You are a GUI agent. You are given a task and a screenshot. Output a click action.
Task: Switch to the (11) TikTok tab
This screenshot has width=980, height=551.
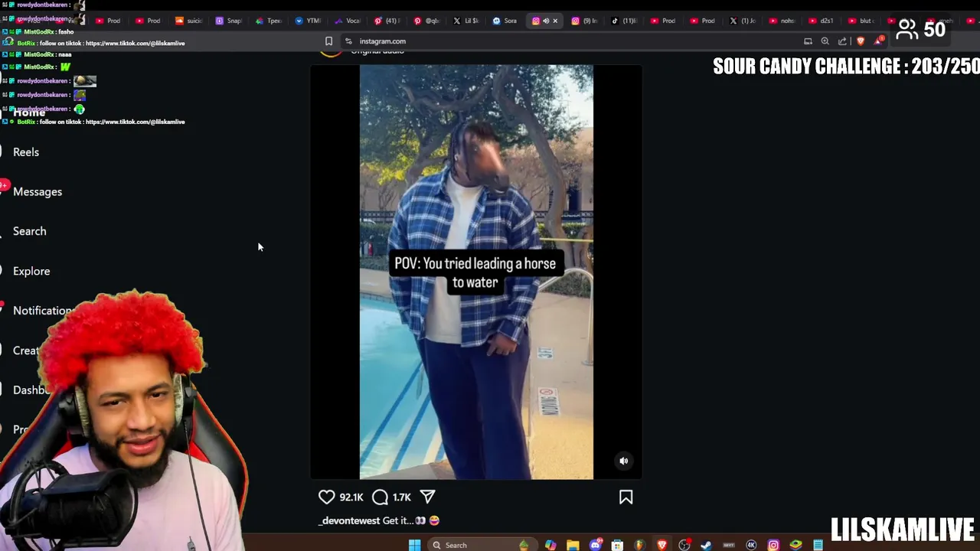(x=624, y=21)
